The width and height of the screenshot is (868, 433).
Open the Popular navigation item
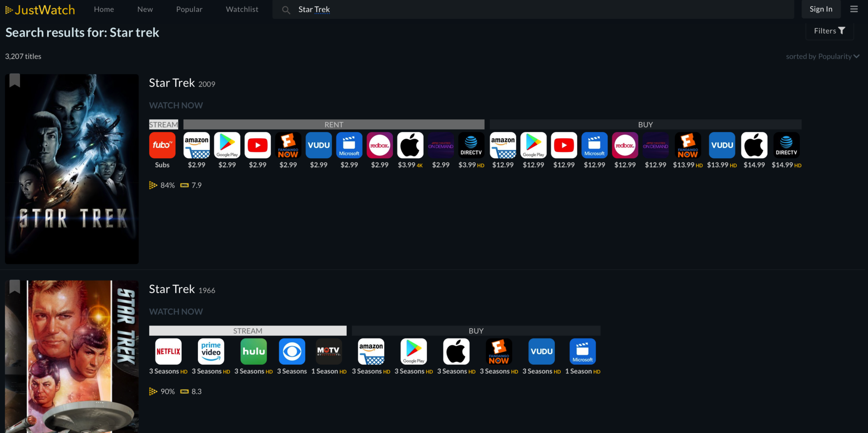point(189,9)
